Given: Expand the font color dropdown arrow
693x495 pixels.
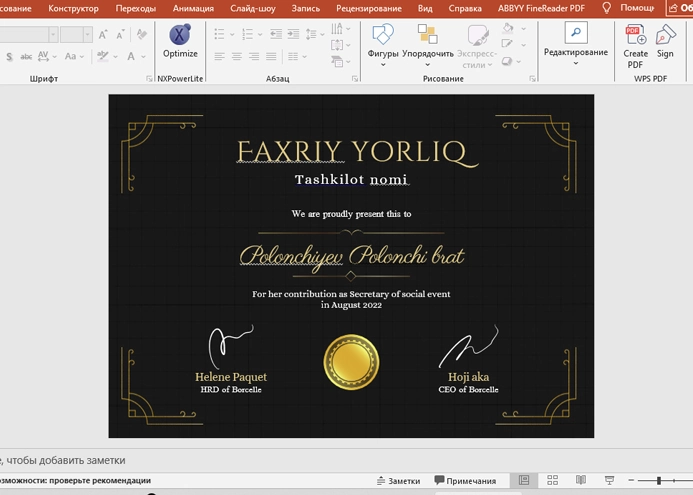Looking at the screenshot, I should 143,57.
